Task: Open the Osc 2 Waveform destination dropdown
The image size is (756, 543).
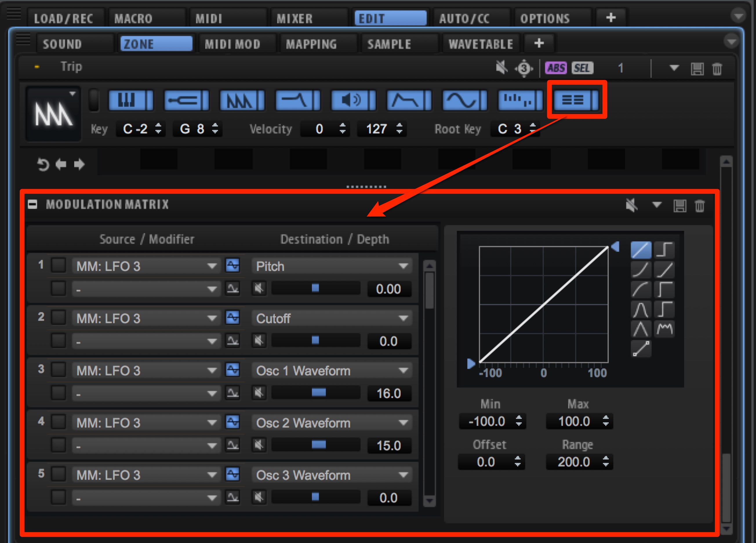Action: (332, 423)
